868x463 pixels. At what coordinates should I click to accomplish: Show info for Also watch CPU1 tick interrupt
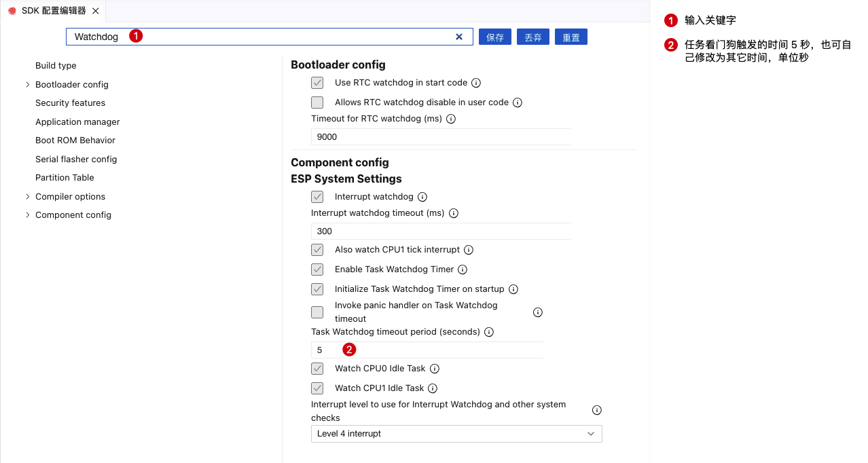(x=469, y=250)
